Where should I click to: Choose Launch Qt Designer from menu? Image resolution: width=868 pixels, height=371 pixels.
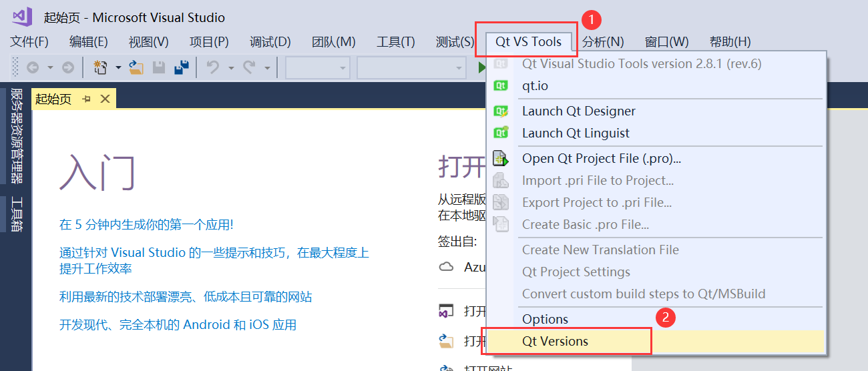pos(656,111)
